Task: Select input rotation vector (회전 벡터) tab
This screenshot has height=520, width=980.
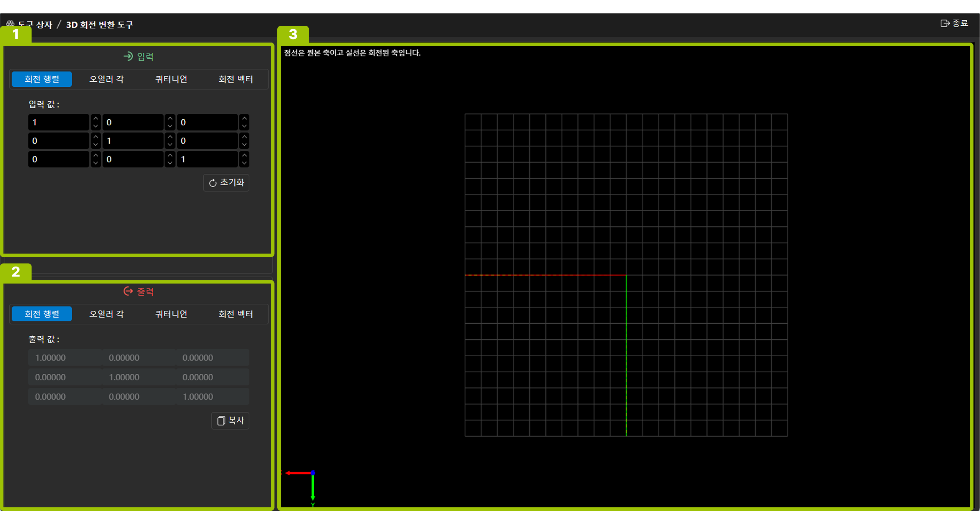Action: pyautogui.click(x=236, y=79)
